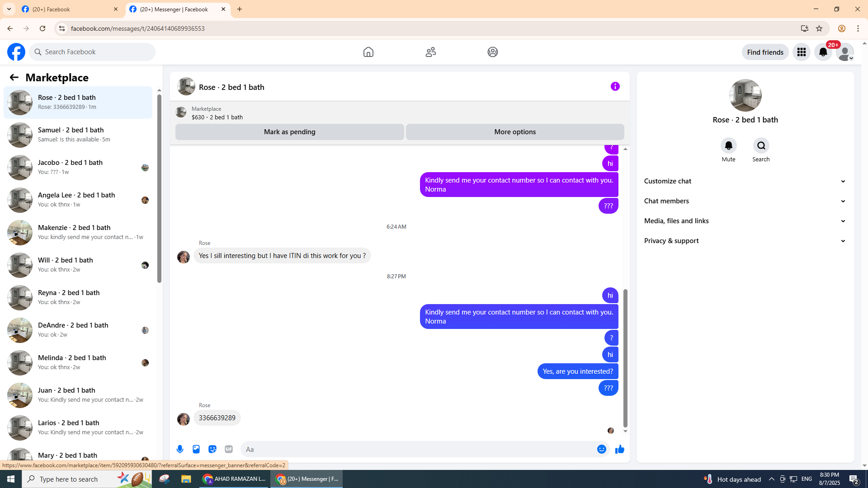Go to the Home feed icon
The height and width of the screenshot is (488, 868).
(368, 52)
